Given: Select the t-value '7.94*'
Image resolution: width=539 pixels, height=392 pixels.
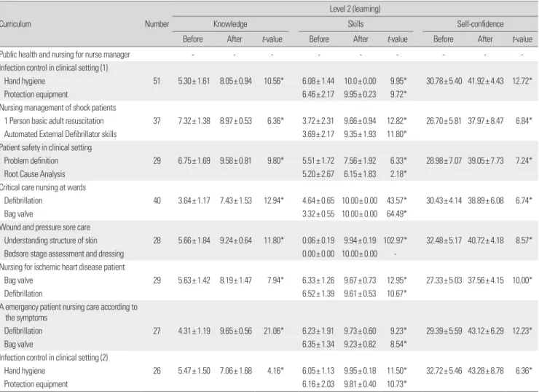Looking at the screenshot, I should coord(275,281).
